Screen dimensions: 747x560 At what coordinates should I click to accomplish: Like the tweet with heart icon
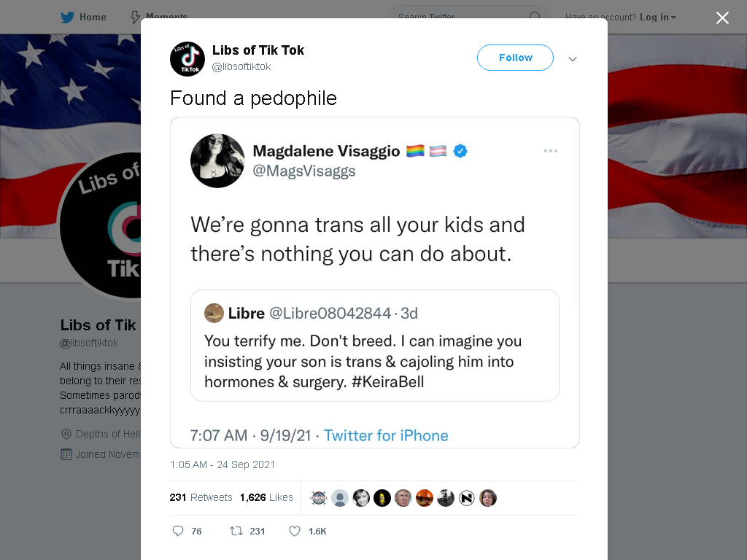[295, 531]
